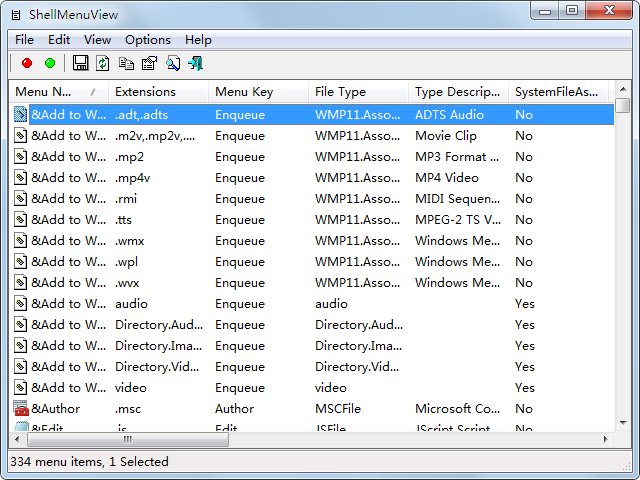
Task: Click the icon of the Directory.Vid... row
Action: click(20, 367)
